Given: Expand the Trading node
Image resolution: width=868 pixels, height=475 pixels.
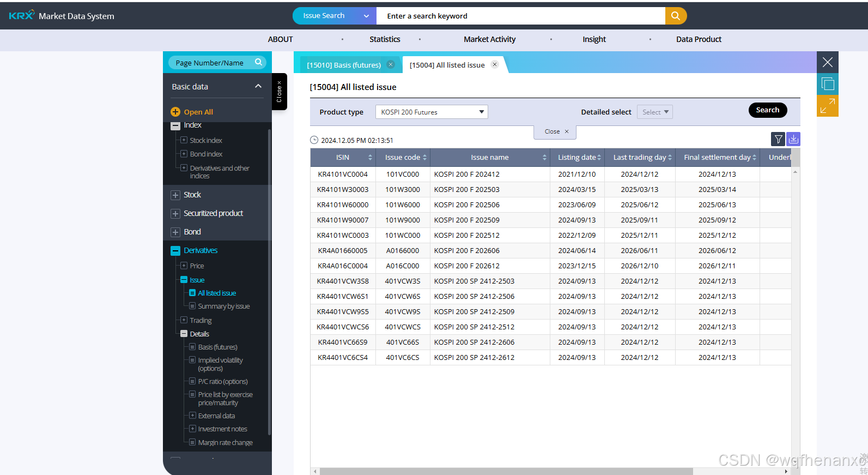Looking at the screenshot, I should 184,320.
